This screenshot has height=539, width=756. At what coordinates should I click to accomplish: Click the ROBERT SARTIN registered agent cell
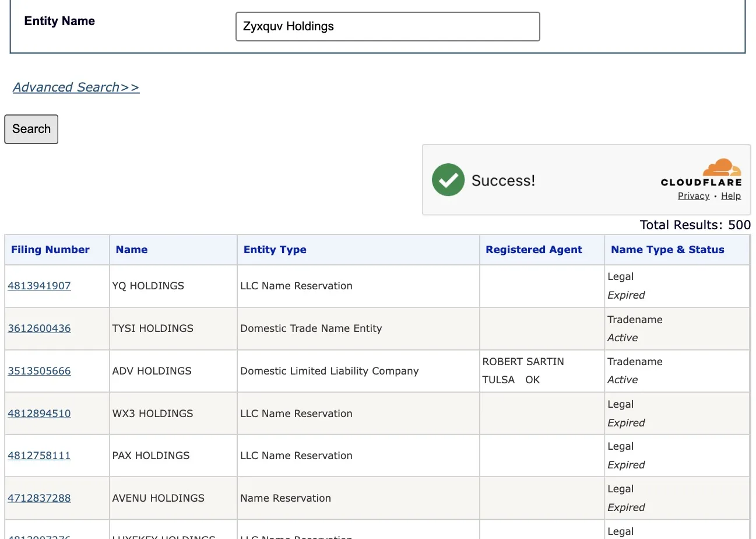542,371
